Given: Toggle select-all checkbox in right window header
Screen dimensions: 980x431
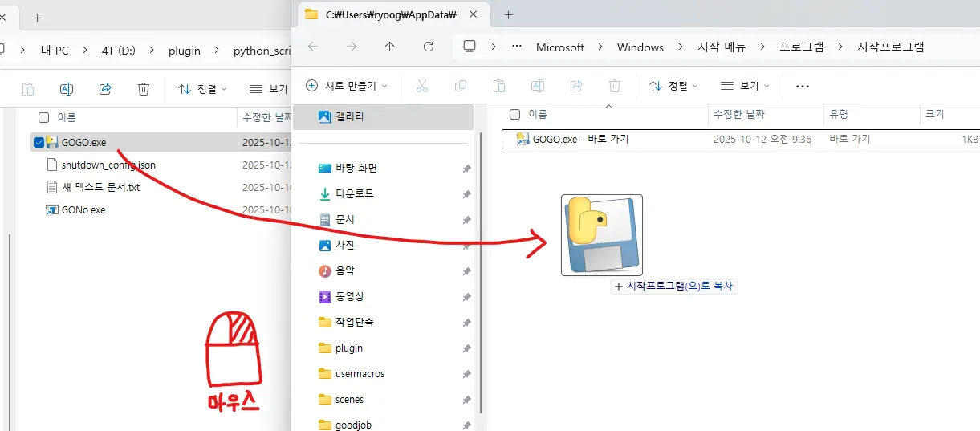Looking at the screenshot, I should tap(515, 114).
